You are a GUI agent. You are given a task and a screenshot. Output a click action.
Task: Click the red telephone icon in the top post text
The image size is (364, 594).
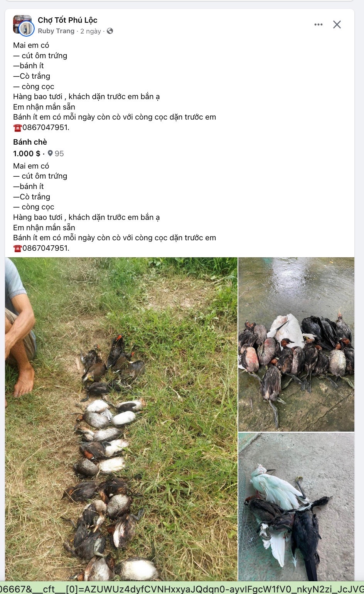pos(17,128)
